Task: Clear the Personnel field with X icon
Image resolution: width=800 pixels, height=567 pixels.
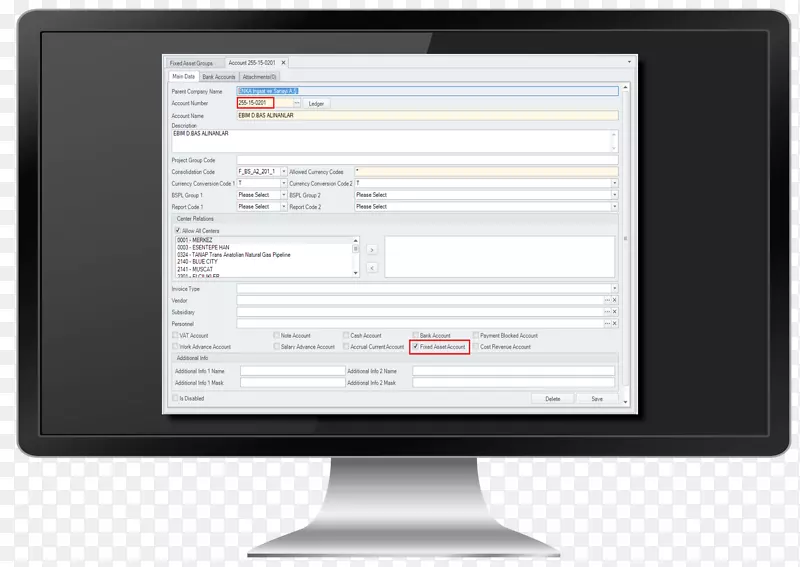Action: point(614,324)
